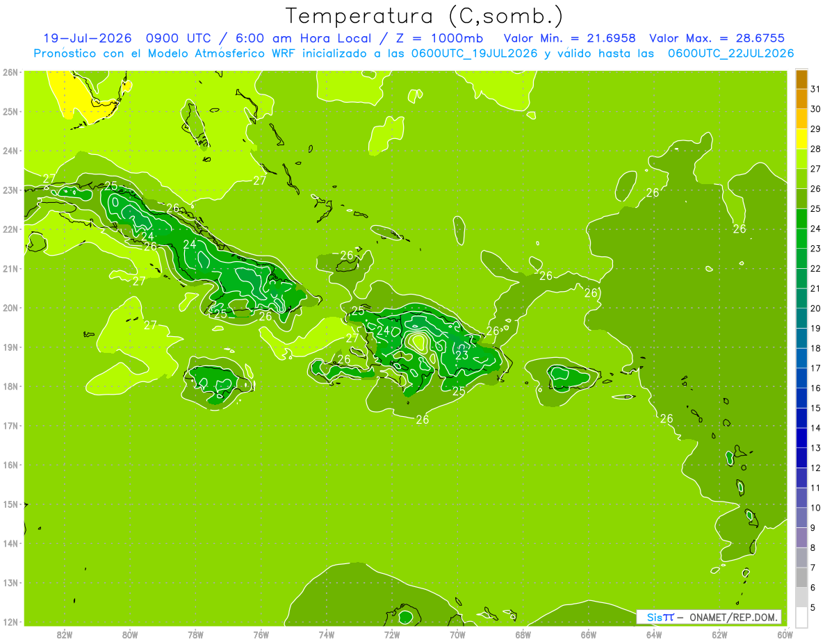Image resolution: width=834 pixels, height=644 pixels.
Task: Click the legend scale value '12'
Action: (816, 468)
